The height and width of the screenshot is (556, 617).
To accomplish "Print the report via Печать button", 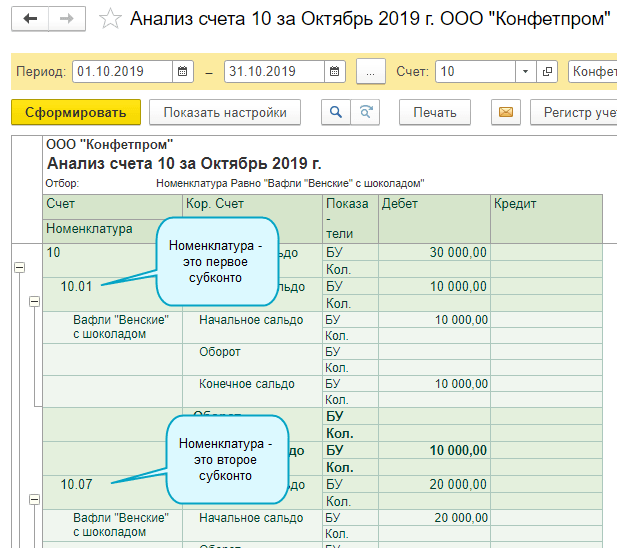I will click(435, 113).
